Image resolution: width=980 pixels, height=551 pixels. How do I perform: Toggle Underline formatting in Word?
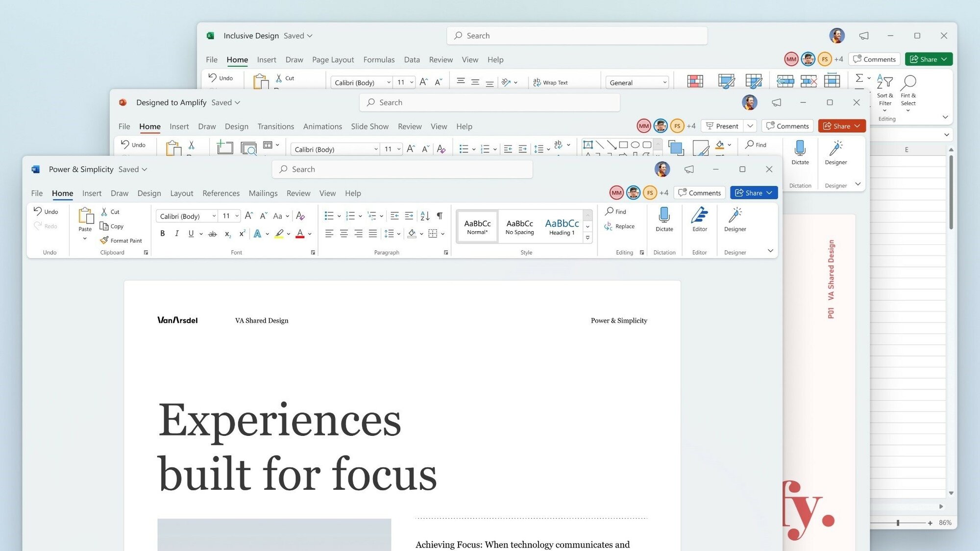tap(190, 234)
